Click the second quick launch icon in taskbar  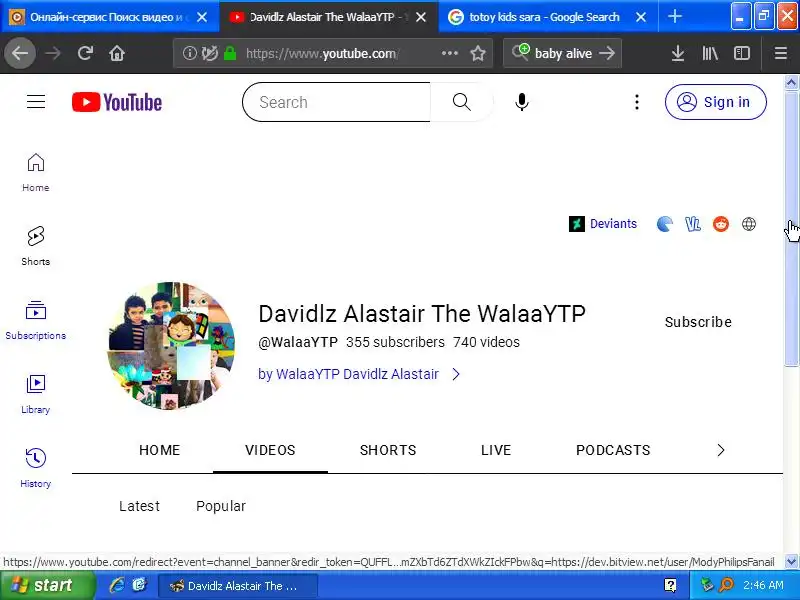click(x=139, y=585)
